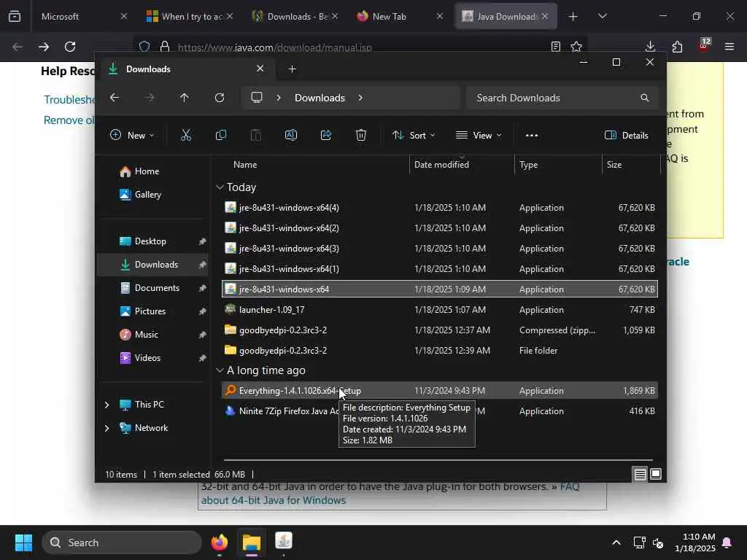Click the Search Downloads field
This screenshot has width=747, height=560.
point(562,98)
